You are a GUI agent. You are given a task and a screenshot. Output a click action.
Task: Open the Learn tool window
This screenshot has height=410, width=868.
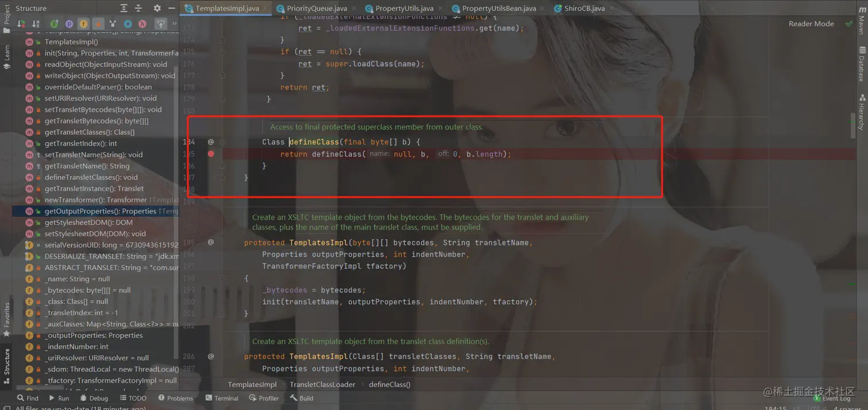[6, 57]
